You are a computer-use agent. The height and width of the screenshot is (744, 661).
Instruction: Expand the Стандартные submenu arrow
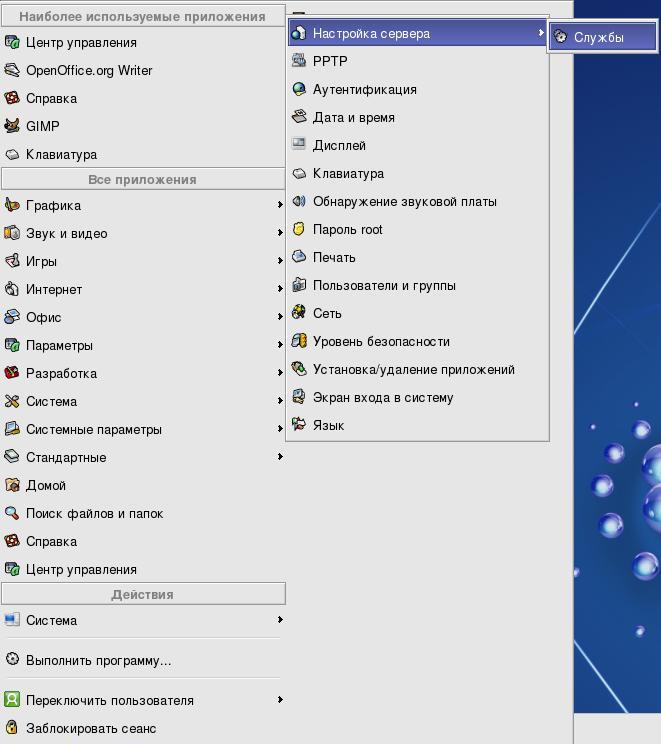tap(280, 456)
